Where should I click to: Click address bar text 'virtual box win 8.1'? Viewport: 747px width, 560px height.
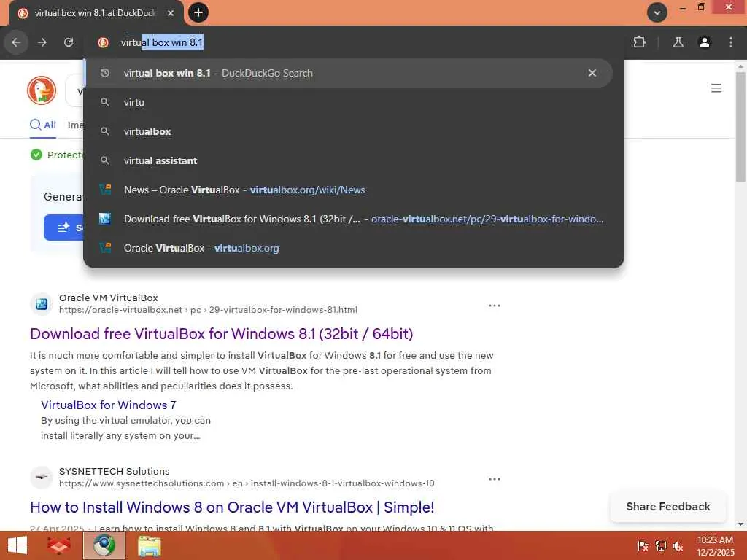(x=162, y=42)
